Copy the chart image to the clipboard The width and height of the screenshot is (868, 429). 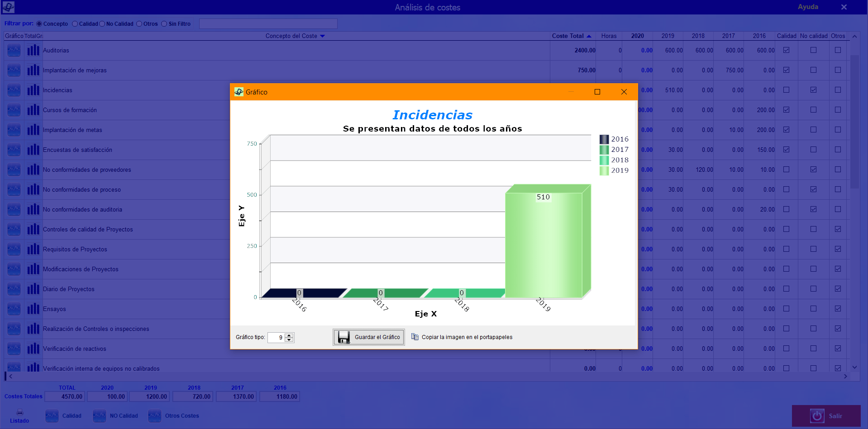click(x=462, y=337)
